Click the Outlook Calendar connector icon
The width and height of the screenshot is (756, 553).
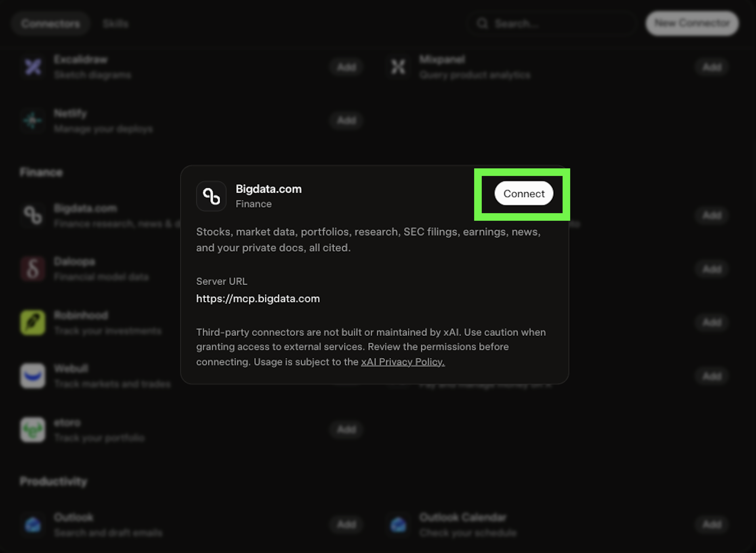pyautogui.click(x=398, y=525)
